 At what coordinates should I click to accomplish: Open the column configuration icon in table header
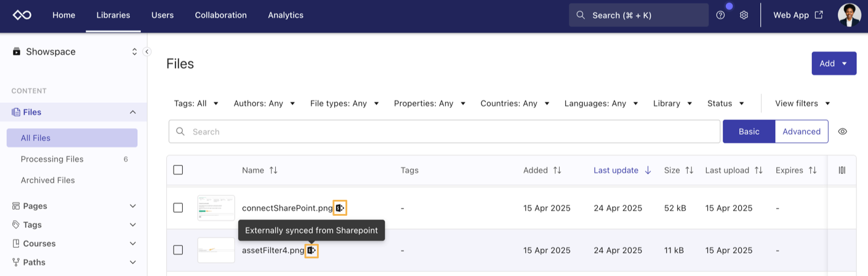(x=842, y=170)
